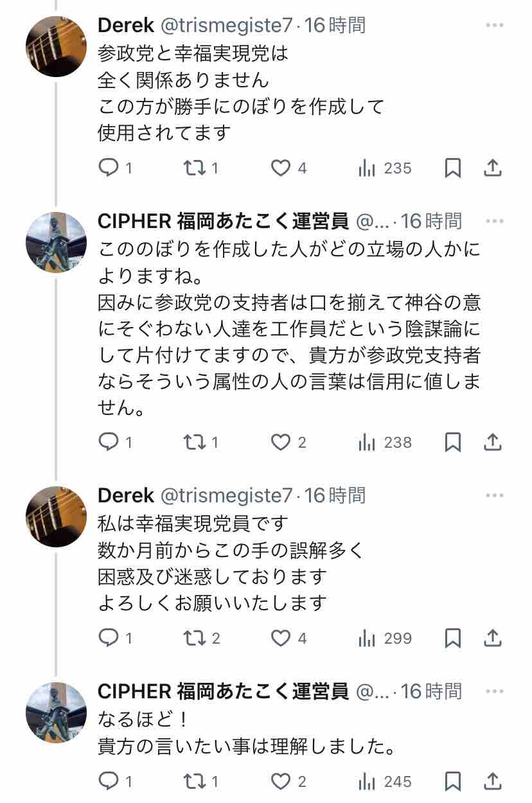532x803 pixels.
Task: Open timestamp 16時間 on CIPHER's first reply
Action: [431, 222]
